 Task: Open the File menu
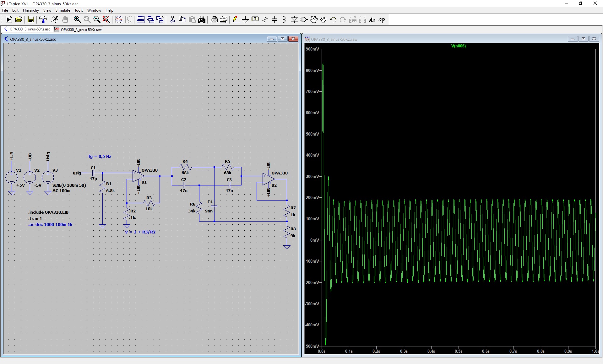click(5, 10)
